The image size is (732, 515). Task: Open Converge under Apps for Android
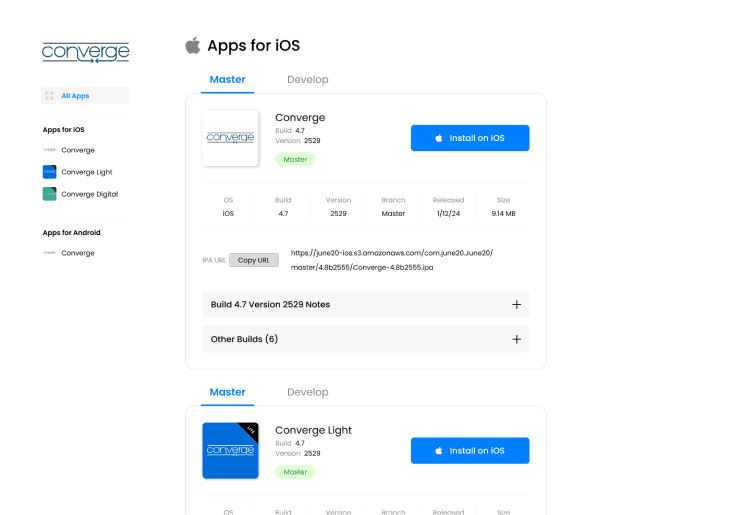[x=78, y=253]
